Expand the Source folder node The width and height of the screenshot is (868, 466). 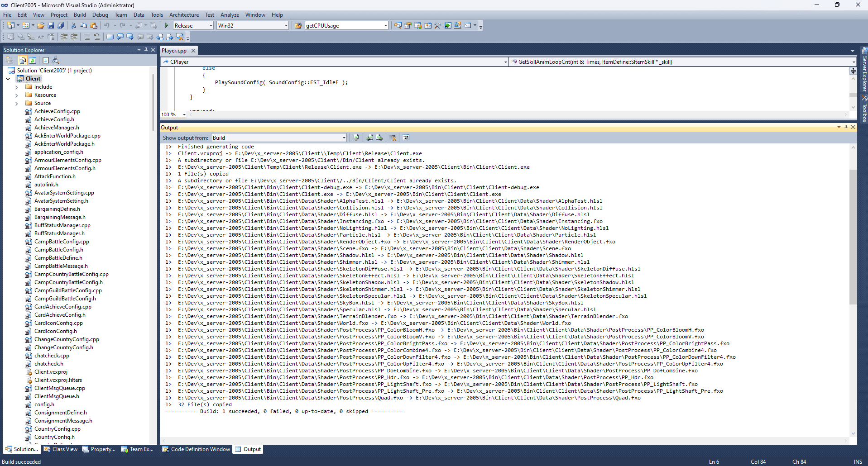[x=17, y=103]
